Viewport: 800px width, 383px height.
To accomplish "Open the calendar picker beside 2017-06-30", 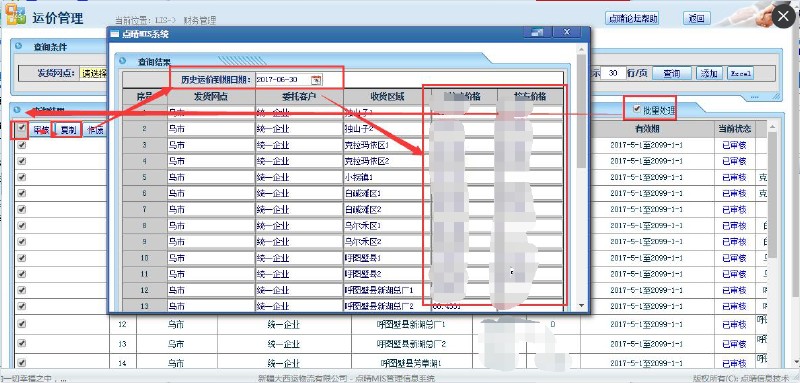I will coord(316,80).
